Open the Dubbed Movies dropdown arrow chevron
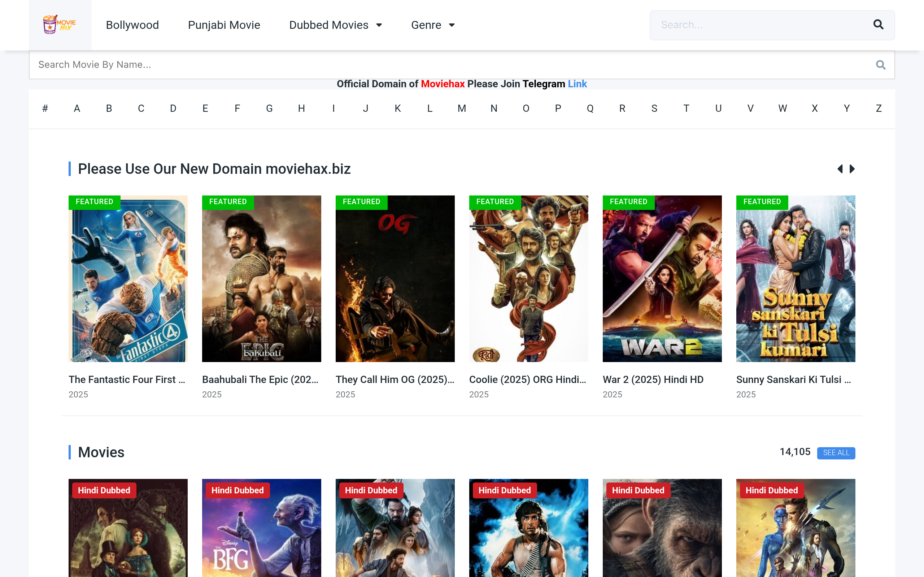 (380, 25)
